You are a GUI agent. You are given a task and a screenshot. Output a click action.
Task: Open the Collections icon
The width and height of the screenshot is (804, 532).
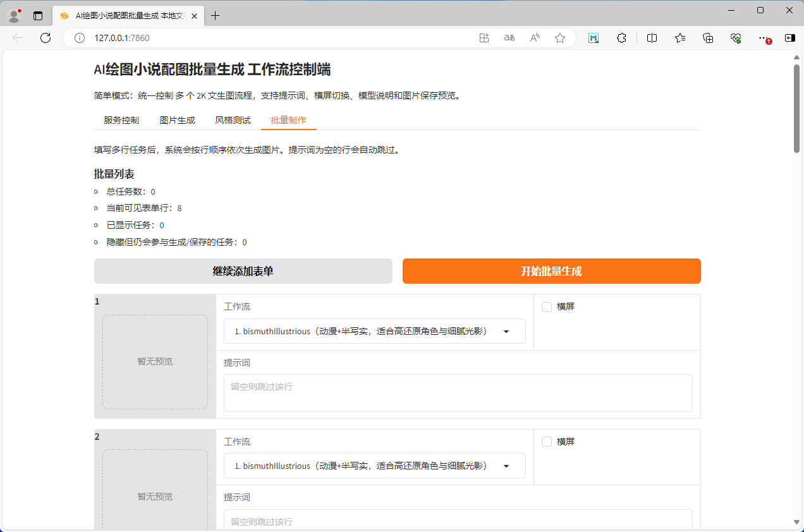click(708, 38)
